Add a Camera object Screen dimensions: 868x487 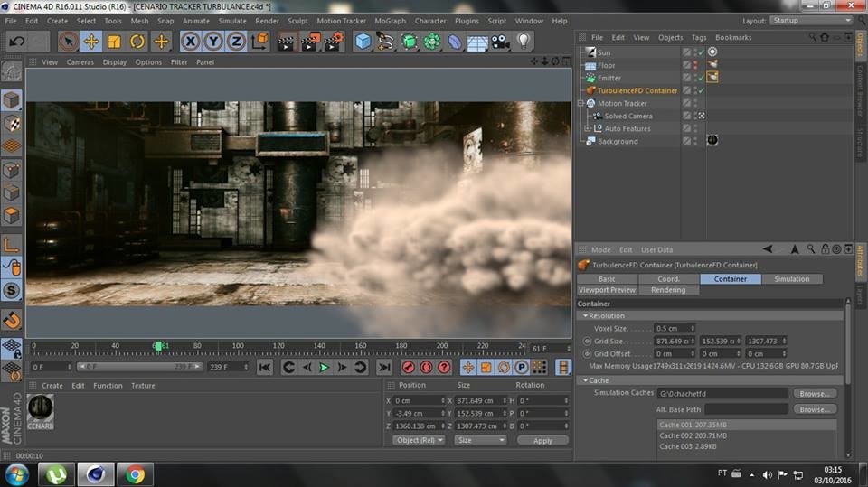click(x=500, y=42)
